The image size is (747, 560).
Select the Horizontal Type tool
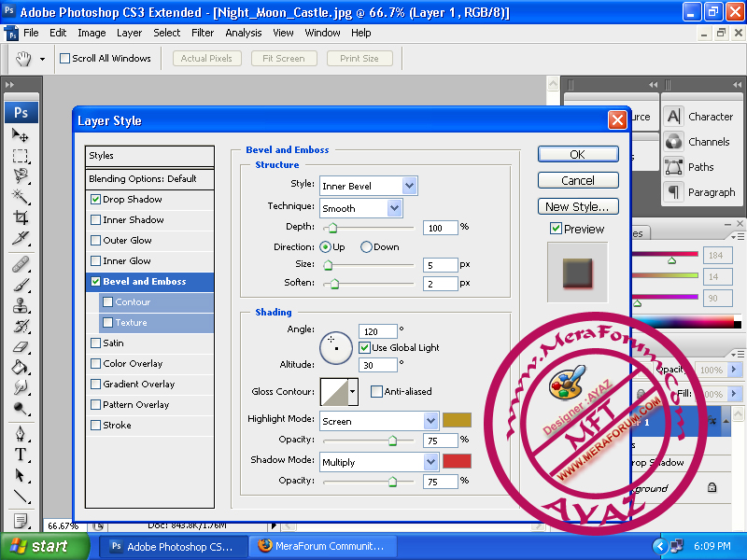coord(20,455)
